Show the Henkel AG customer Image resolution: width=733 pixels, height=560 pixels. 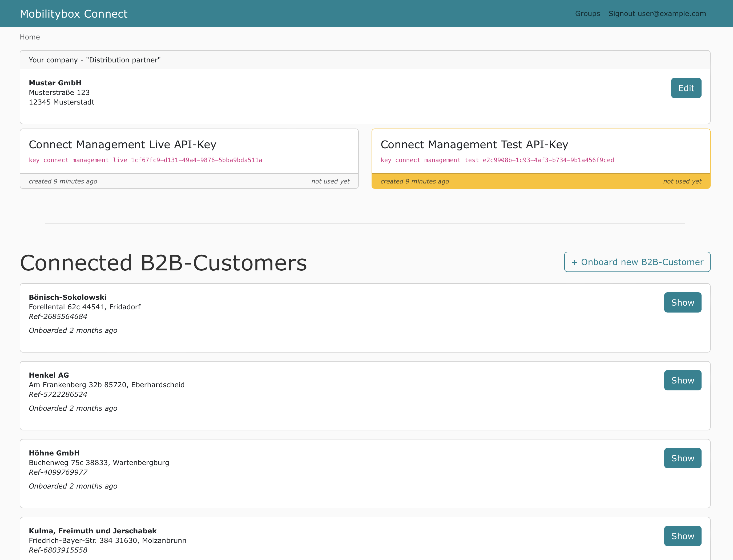(x=683, y=380)
